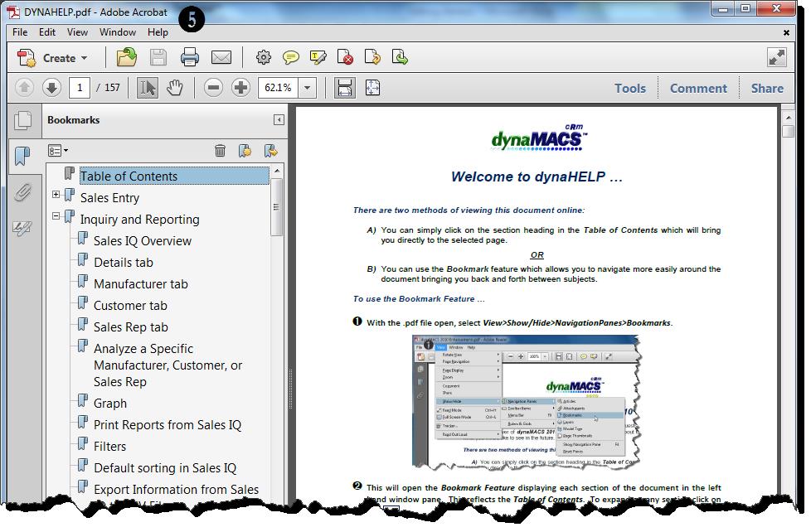Image resolution: width=811 pixels, height=532 pixels.
Task: Go to Sales Rep tab bookmark
Action: coord(131,327)
